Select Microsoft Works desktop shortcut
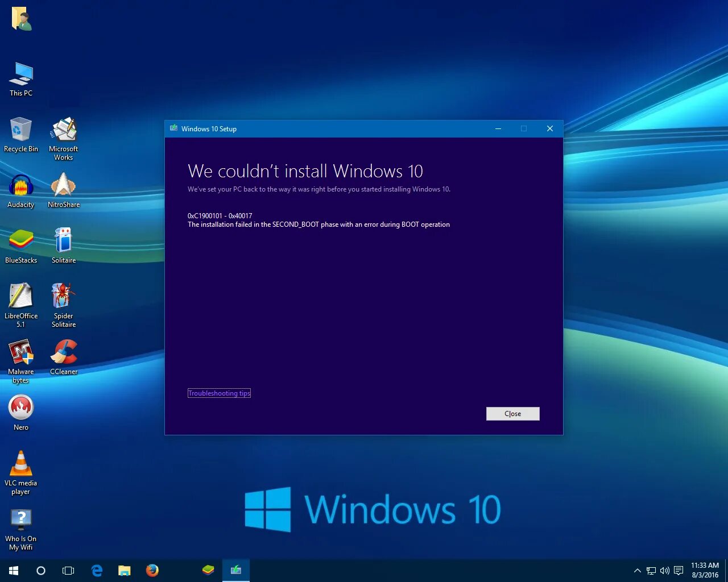This screenshot has height=582, width=728. pyautogui.click(x=64, y=139)
